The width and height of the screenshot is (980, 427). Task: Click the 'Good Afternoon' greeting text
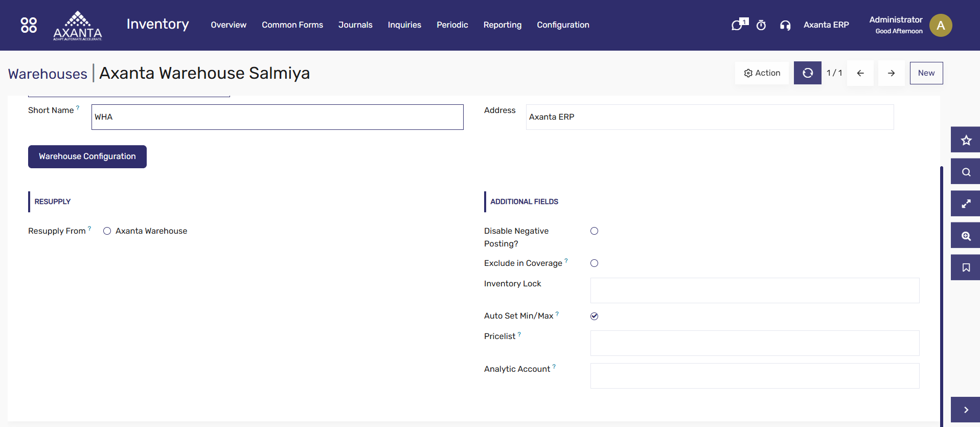point(899,31)
